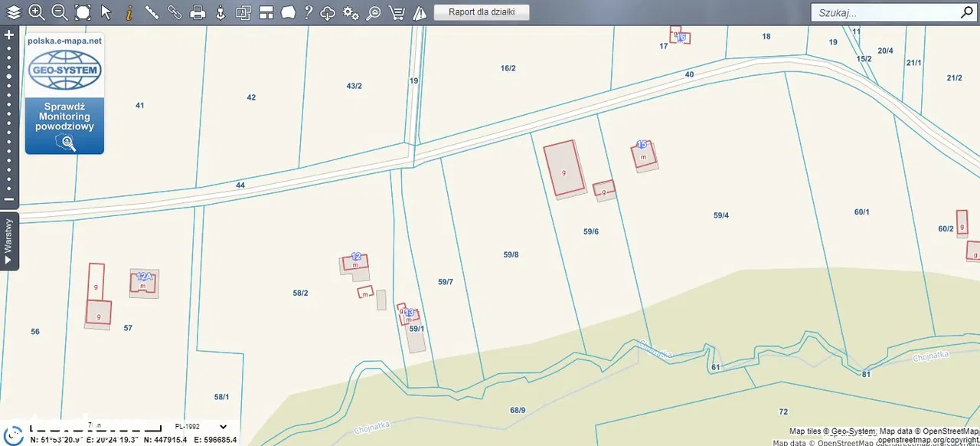Image resolution: width=980 pixels, height=446 pixels.
Task: Expand the Warstwy side panel
Action: tap(8, 241)
